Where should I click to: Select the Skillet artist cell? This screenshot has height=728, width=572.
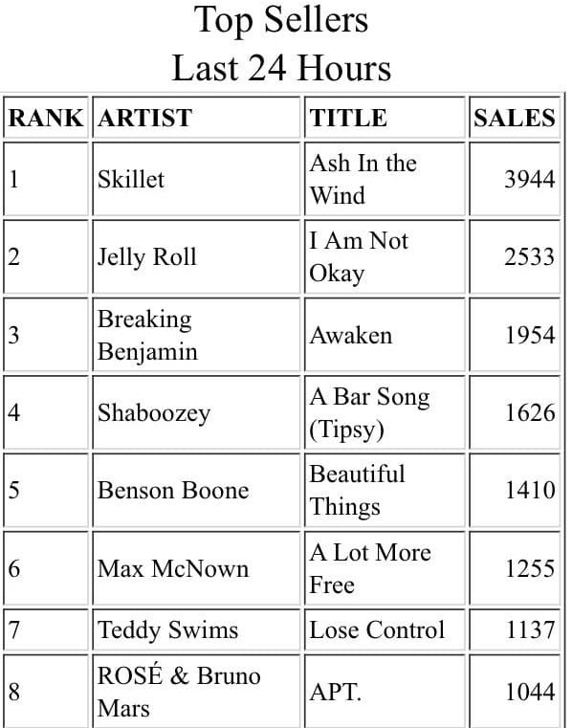tap(196, 179)
